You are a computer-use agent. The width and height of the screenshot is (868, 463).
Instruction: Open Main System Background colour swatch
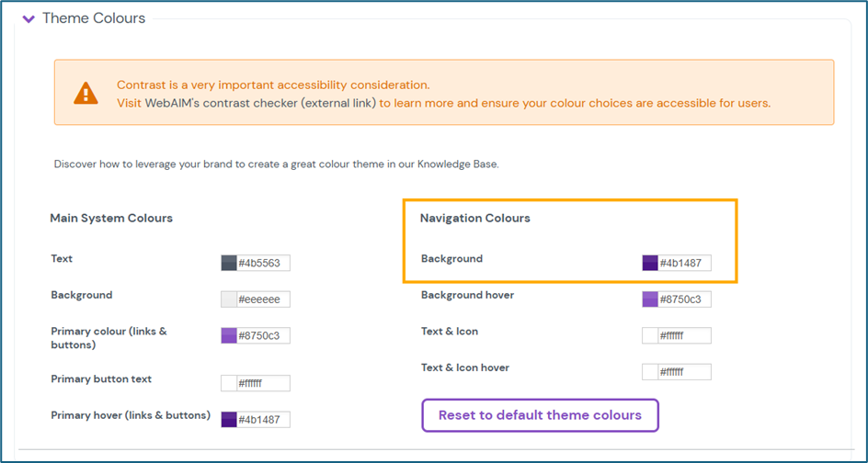[x=229, y=299]
